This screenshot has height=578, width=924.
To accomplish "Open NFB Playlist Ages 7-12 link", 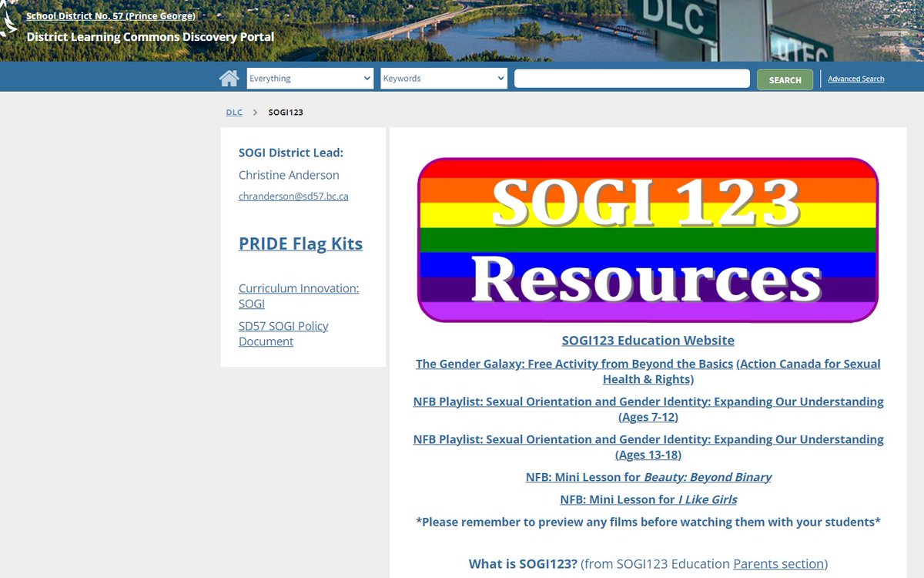I will [648, 409].
